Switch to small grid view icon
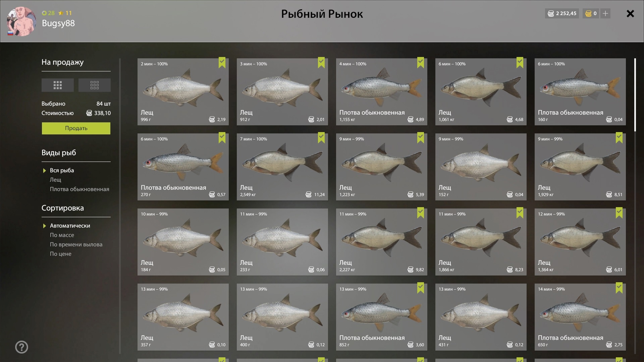Image resolution: width=644 pixels, height=362 pixels. (95, 85)
